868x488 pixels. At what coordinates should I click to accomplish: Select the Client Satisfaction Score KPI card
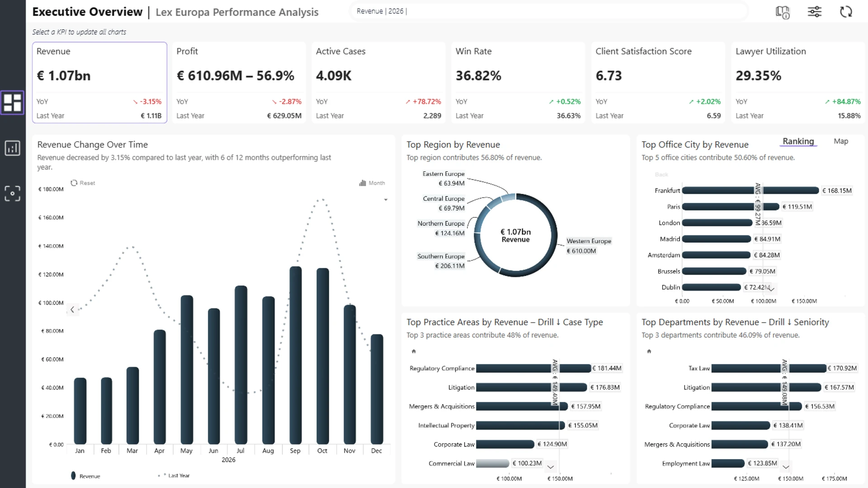(658, 83)
